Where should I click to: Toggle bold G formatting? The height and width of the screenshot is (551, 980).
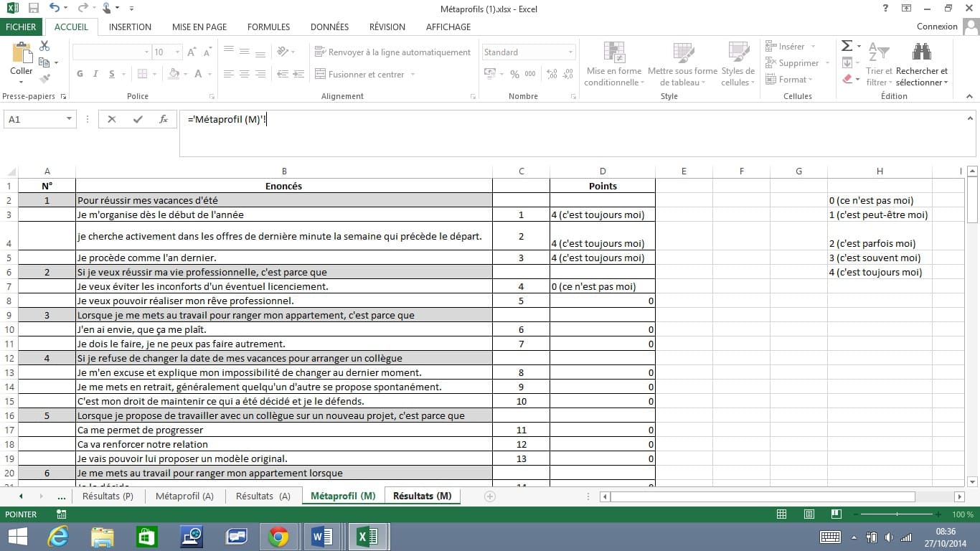tap(80, 74)
